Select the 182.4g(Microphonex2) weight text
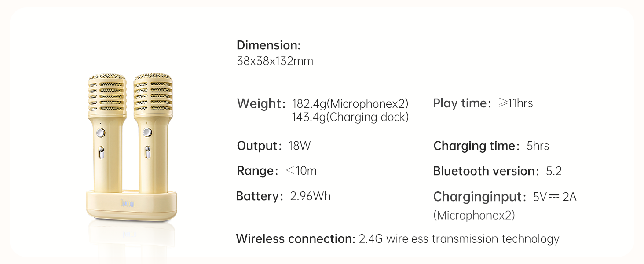Screen dimensions: 644x264 point(350,104)
